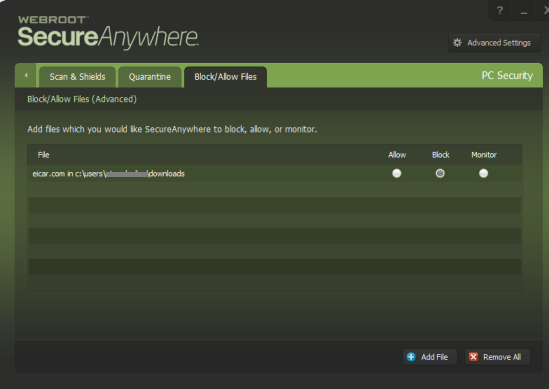Go back using the left arrow tab

pos(26,75)
